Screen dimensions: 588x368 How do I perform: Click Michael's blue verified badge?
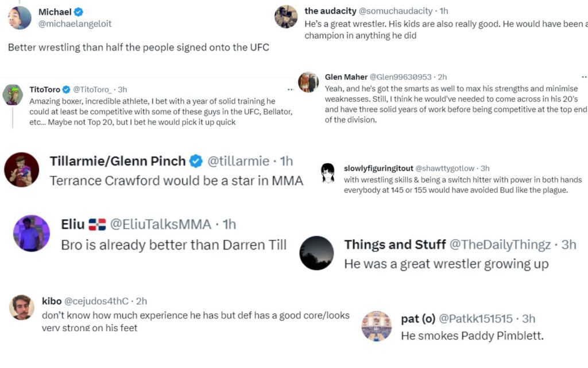[79, 12]
